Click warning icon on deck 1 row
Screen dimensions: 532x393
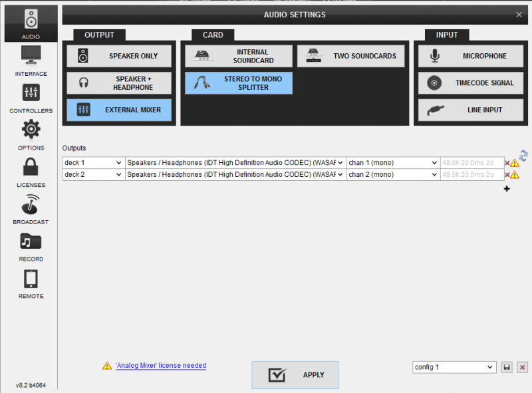(515, 163)
